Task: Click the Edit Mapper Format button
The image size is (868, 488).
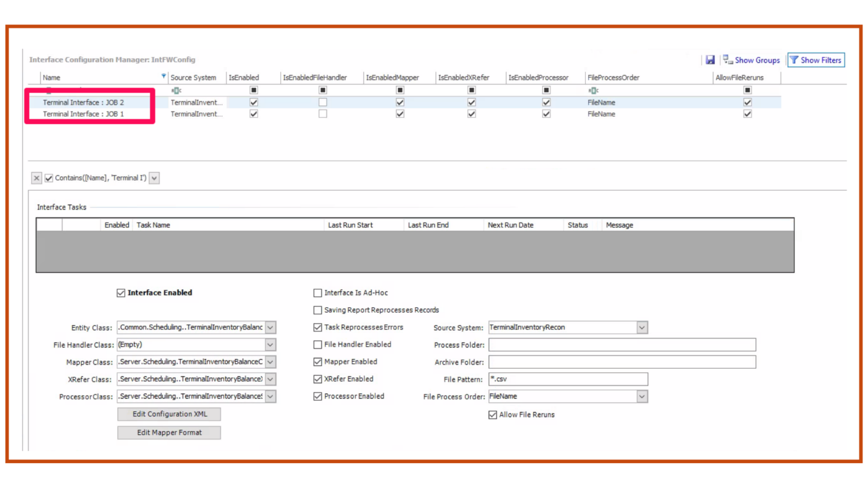Action: (x=169, y=433)
